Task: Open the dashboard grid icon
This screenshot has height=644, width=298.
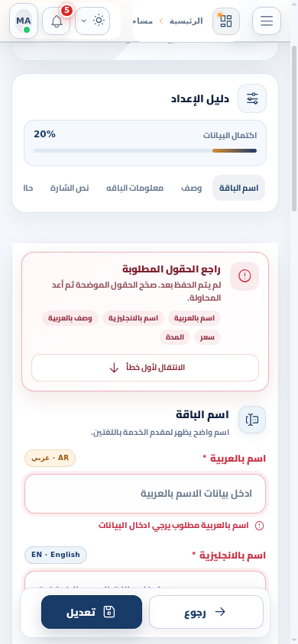Action: pos(226,21)
